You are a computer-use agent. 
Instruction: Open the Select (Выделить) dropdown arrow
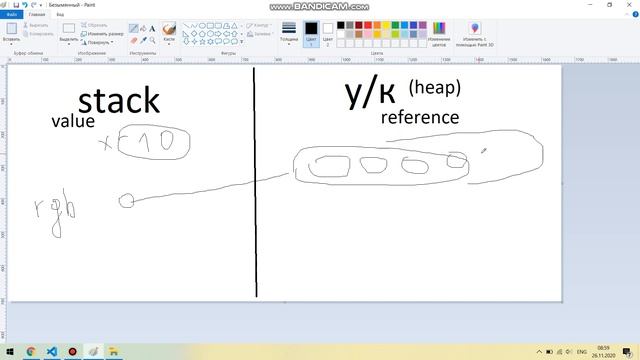[x=69, y=44]
